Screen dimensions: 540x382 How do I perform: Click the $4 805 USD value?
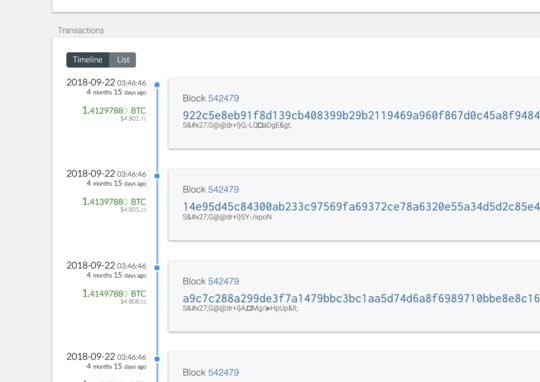tap(133, 210)
